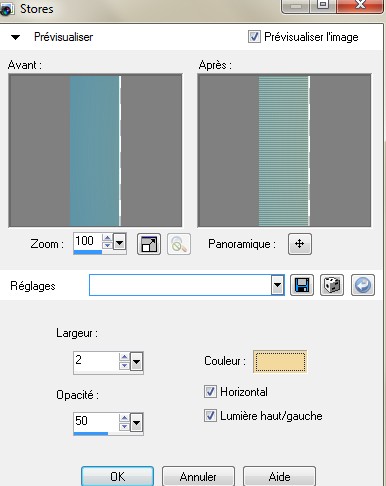386x486 pixels.
Task: Click the Panoramique pan crosshair button
Action: (300, 244)
